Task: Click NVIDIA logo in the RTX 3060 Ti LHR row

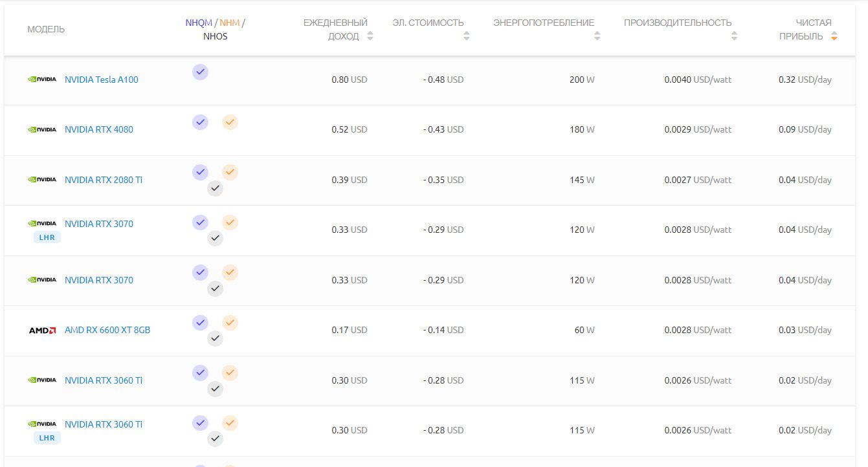Action: pyautogui.click(x=42, y=424)
